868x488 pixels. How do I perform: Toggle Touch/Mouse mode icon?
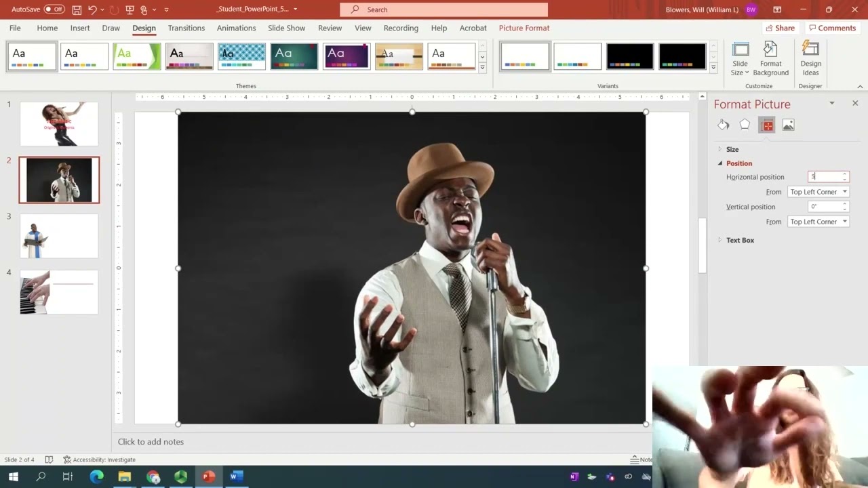[x=144, y=9]
